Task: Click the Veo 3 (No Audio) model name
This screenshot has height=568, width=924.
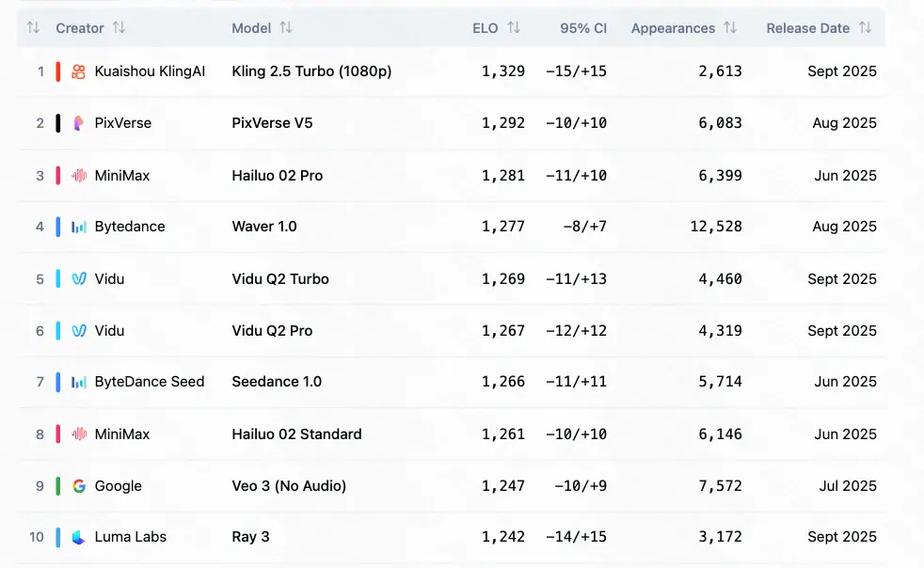Action: coord(289,486)
